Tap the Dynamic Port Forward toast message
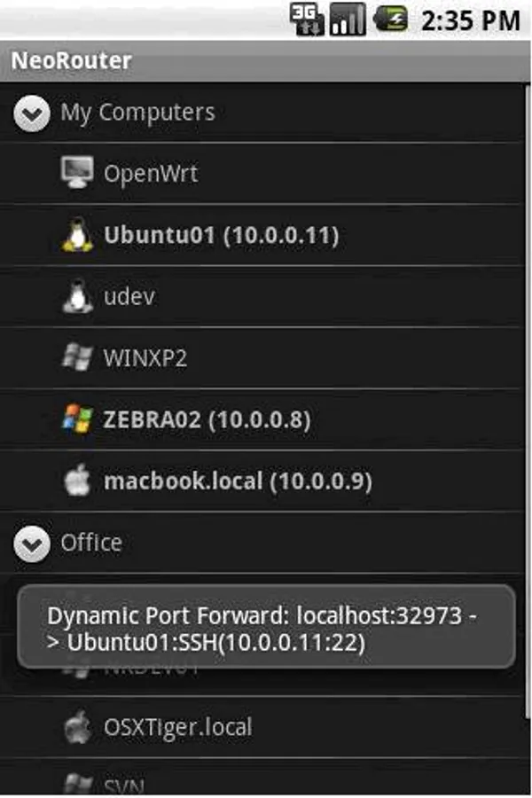The image size is (532, 798). tap(266, 628)
